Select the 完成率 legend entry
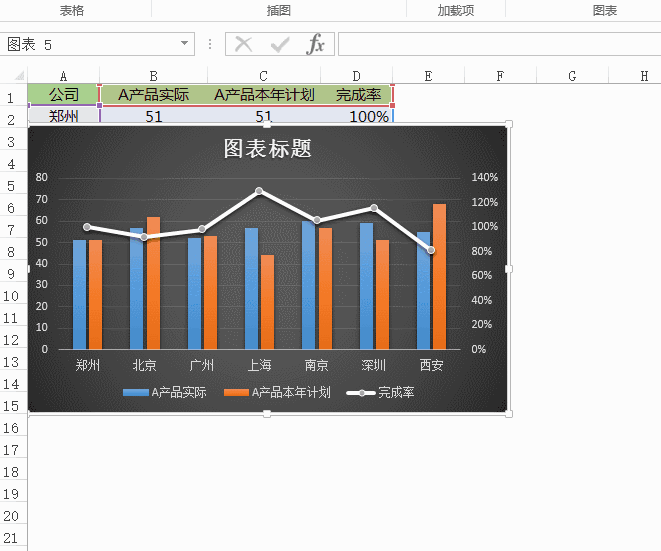This screenshot has width=661, height=551. tap(381, 393)
